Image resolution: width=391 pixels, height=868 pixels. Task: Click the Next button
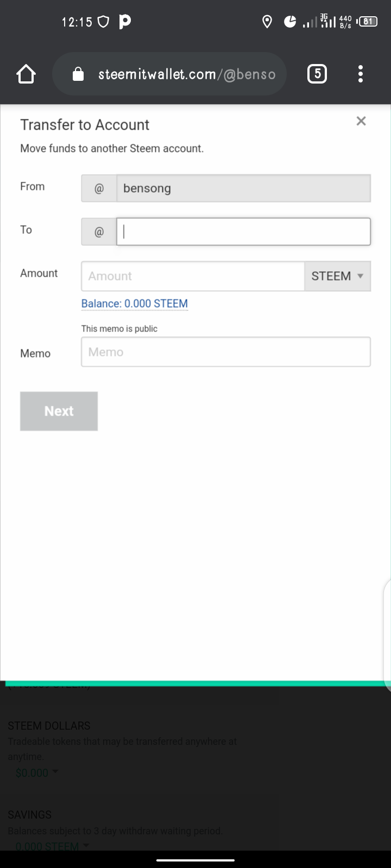(59, 411)
